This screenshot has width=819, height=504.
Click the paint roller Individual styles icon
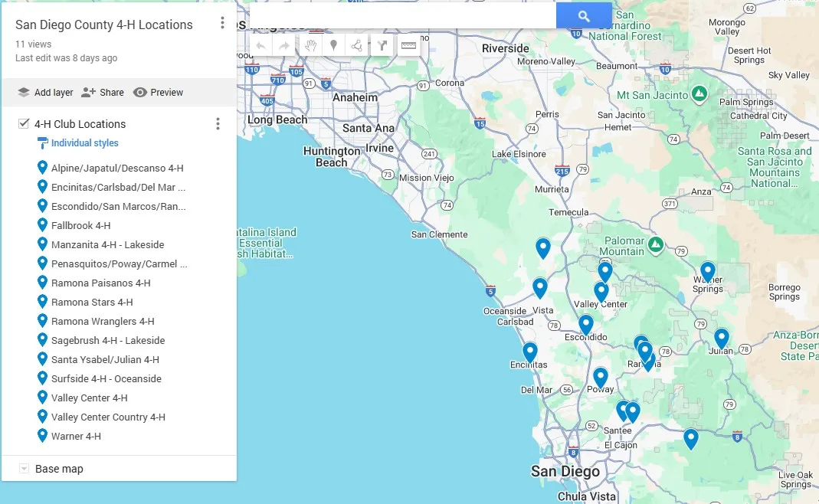point(44,142)
